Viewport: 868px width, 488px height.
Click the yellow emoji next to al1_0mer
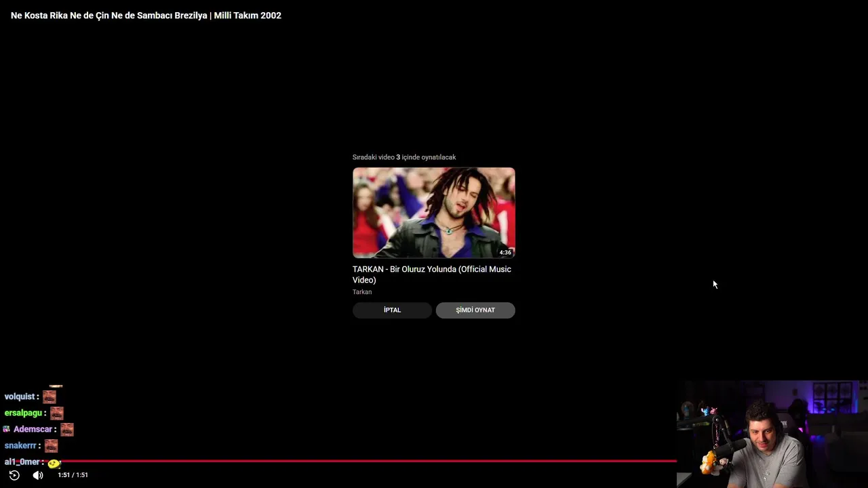coord(54,463)
